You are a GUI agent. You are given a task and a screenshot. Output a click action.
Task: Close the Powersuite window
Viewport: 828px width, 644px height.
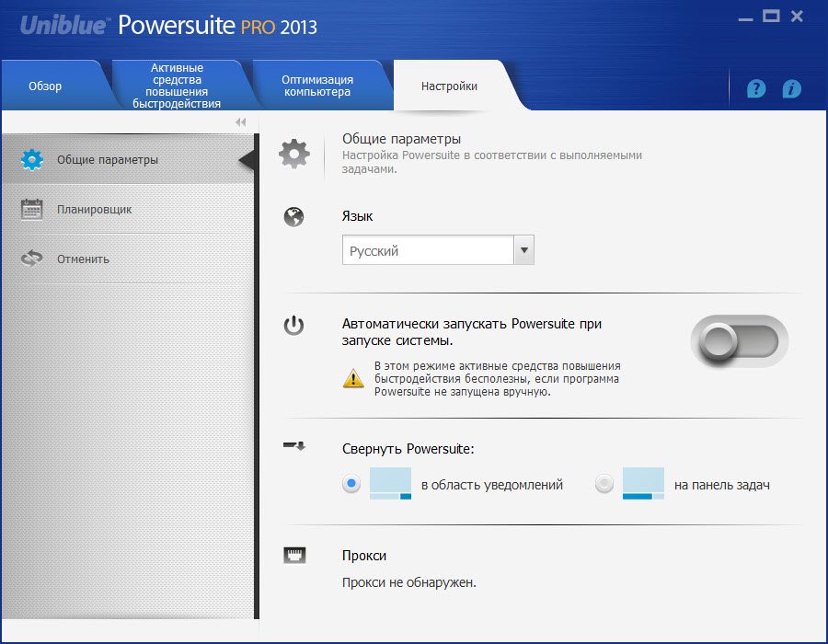[x=797, y=17]
